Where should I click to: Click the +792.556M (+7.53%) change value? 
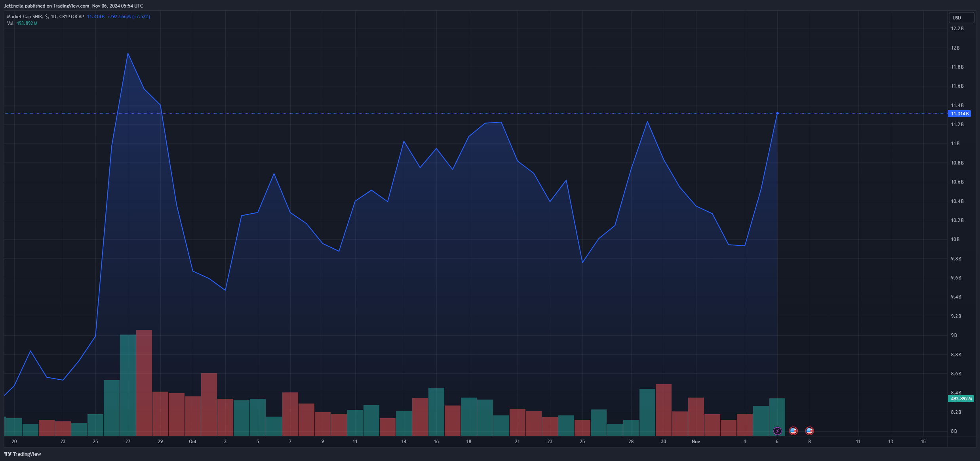(128, 17)
